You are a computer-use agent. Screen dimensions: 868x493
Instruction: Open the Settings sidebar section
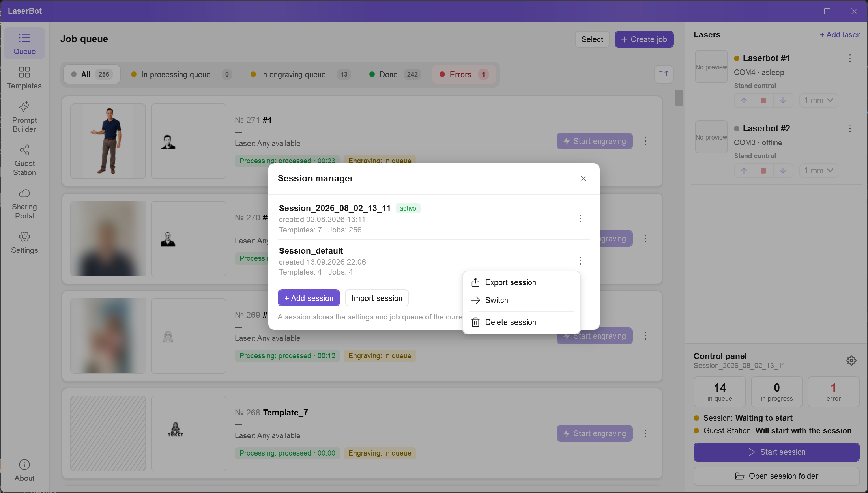[x=24, y=243]
